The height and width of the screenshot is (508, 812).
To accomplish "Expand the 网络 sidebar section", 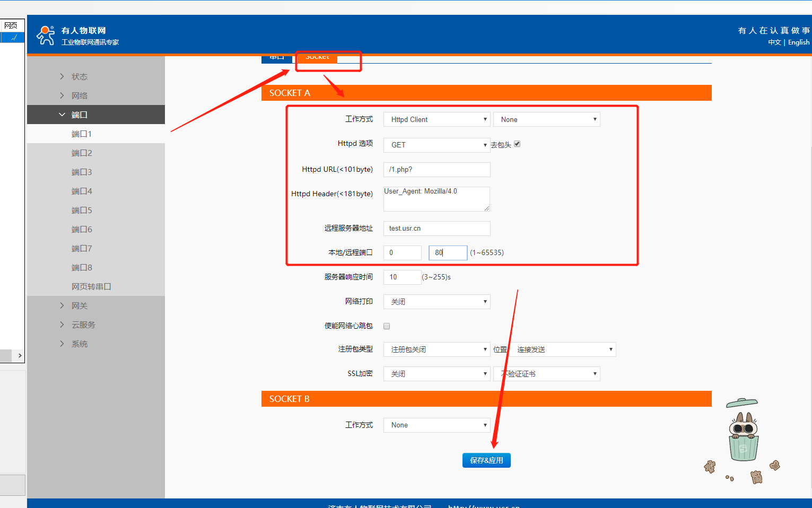I will [96, 95].
